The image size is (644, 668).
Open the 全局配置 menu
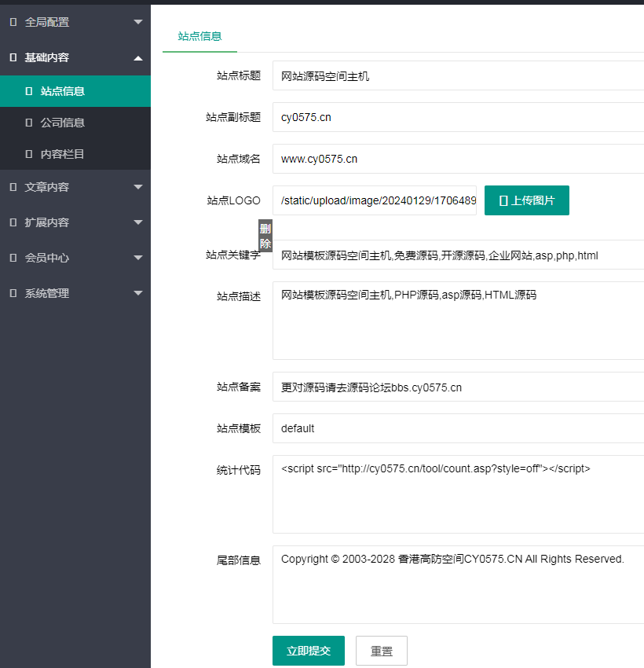(x=75, y=22)
